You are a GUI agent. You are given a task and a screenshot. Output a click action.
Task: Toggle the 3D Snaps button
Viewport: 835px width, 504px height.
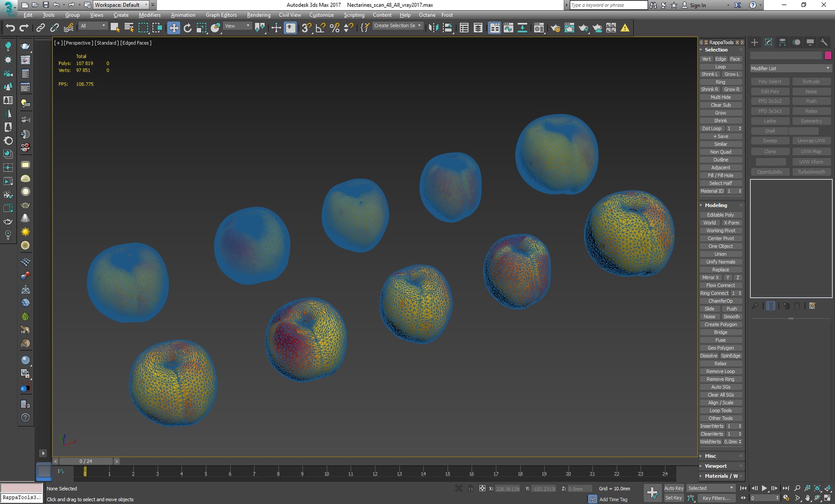306,28
